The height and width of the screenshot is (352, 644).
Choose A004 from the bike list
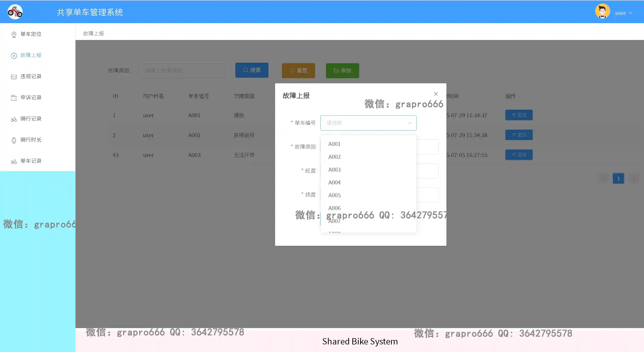point(334,182)
